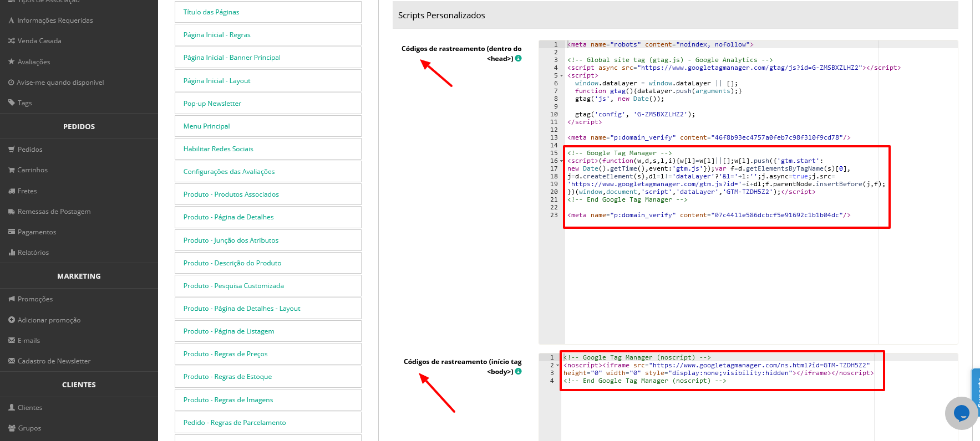
Task: Click meta robots line in head editor
Action: point(660,44)
